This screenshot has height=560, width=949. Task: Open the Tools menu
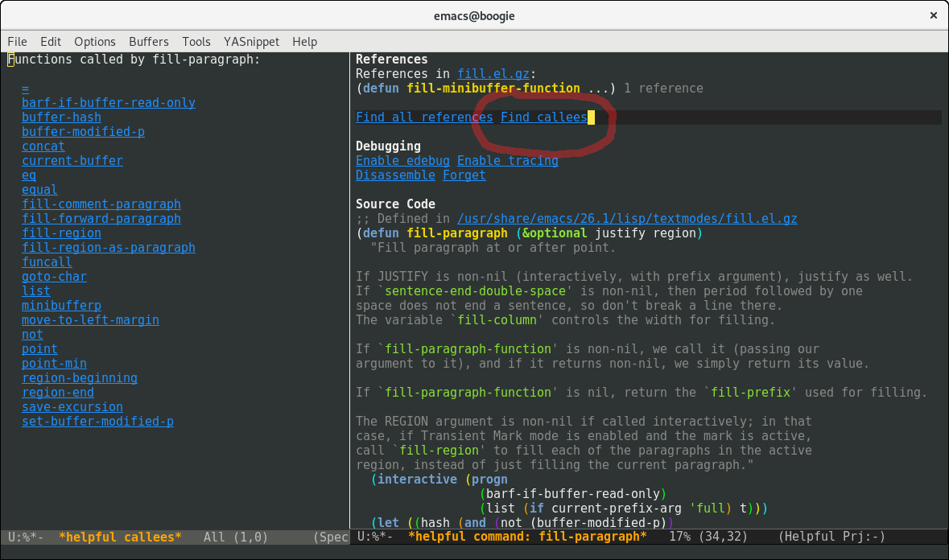tap(196, 42)
